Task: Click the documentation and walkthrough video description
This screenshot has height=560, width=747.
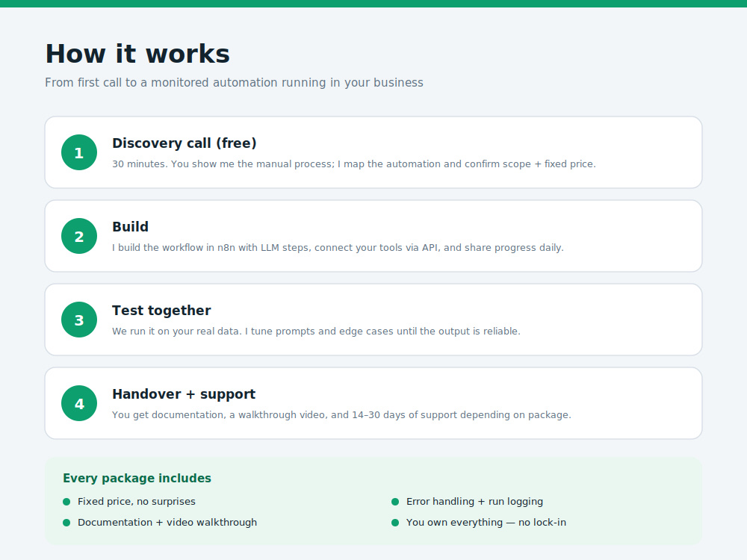Action: click(341, 415)
